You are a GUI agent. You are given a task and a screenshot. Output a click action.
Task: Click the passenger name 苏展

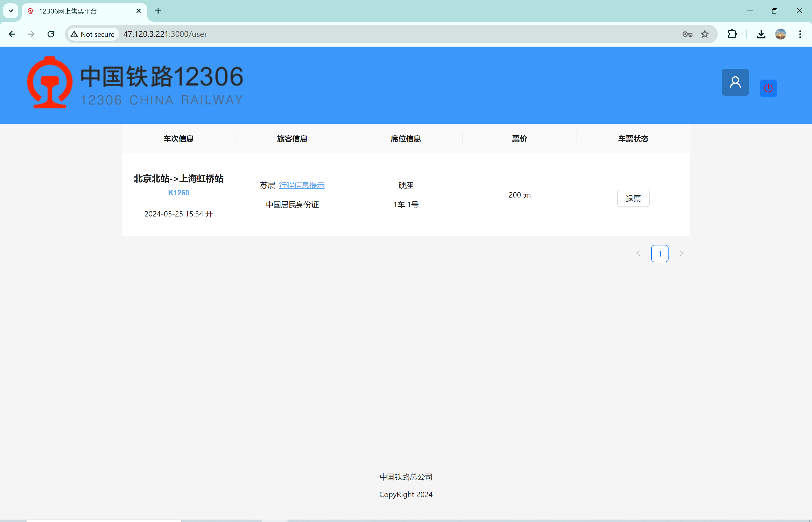[267, 185]
